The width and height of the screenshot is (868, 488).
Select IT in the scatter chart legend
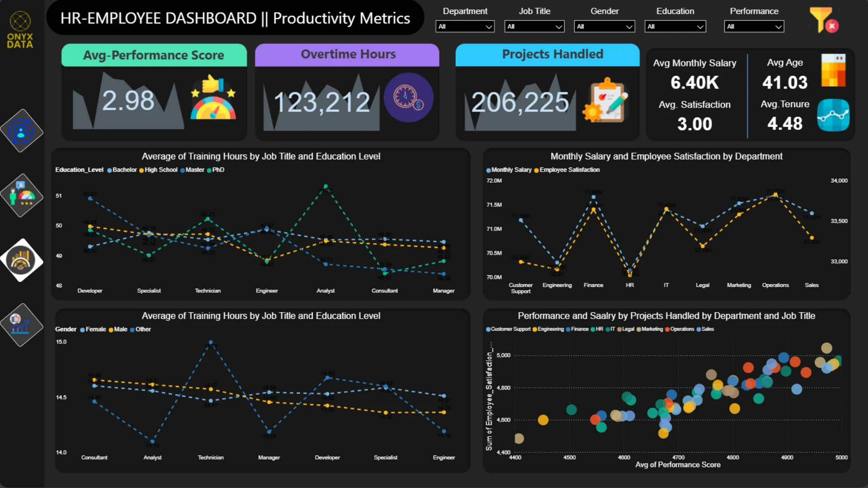610,329
